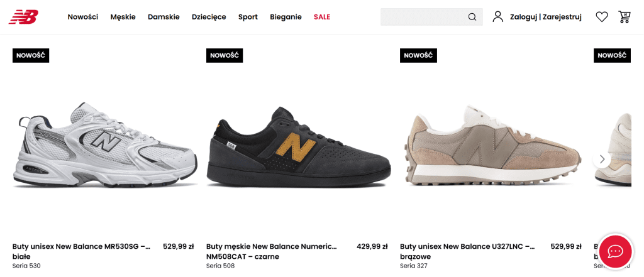
Task: Open the red SALE link
Action: (322, 17)
